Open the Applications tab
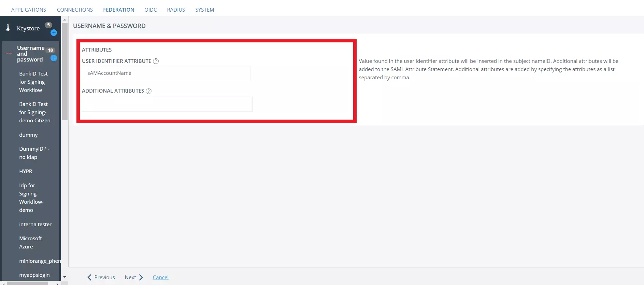644x285 pixels. [29, 10]
